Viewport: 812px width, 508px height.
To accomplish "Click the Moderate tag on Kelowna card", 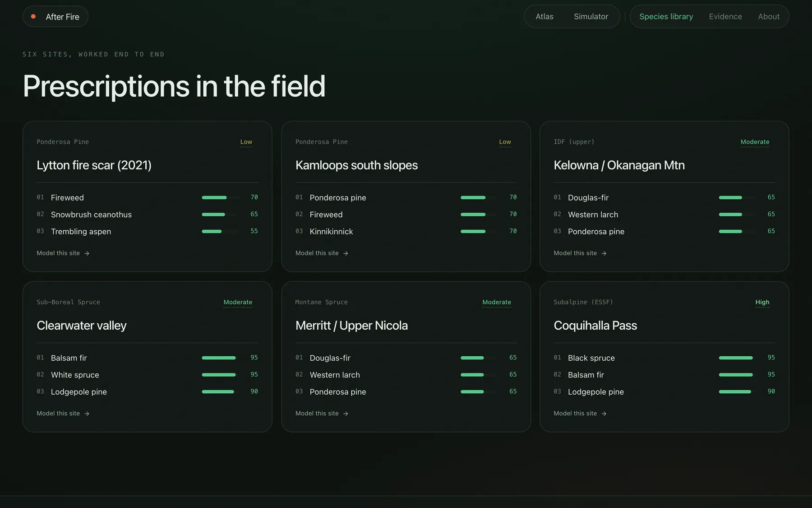I will [x=755, y=142].
